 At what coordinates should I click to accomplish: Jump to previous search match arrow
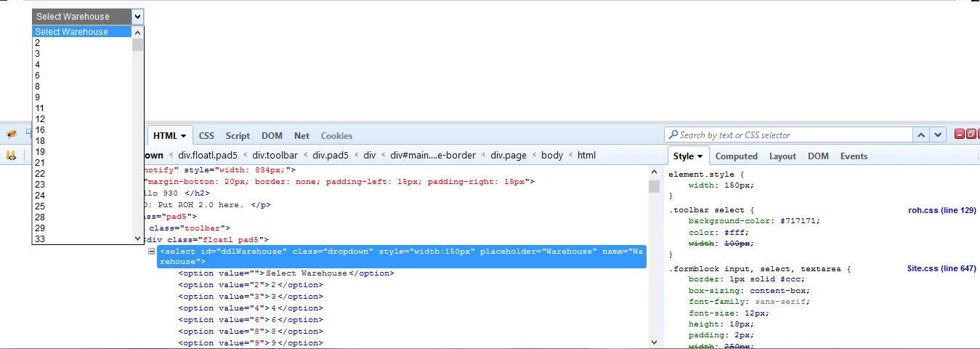pyautogui.click(x=921, y=135)
